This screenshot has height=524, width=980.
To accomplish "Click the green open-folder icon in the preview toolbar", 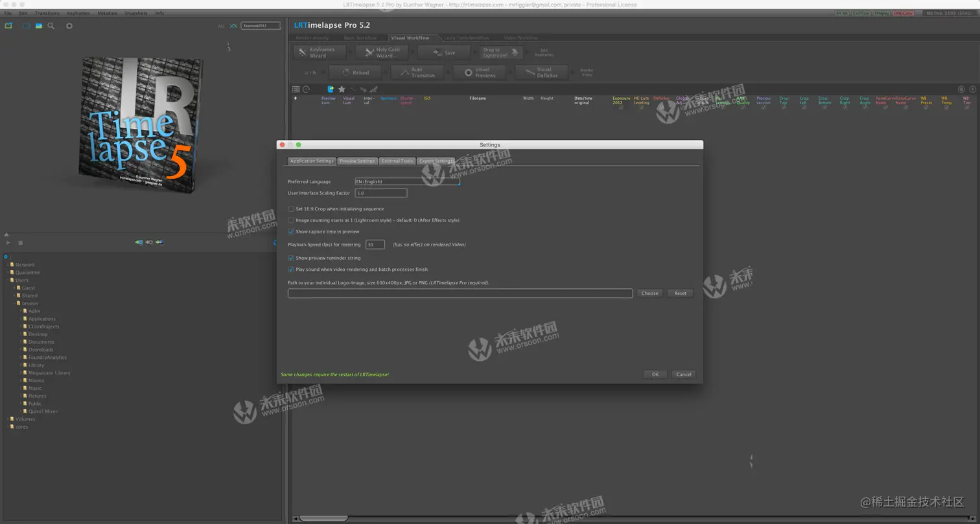I will (x=8, y=26).
